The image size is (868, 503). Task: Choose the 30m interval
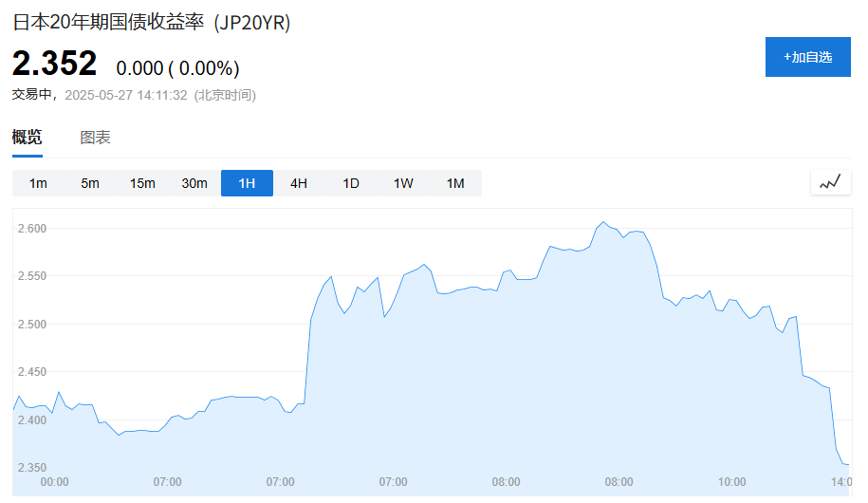[x=194, y=183]
